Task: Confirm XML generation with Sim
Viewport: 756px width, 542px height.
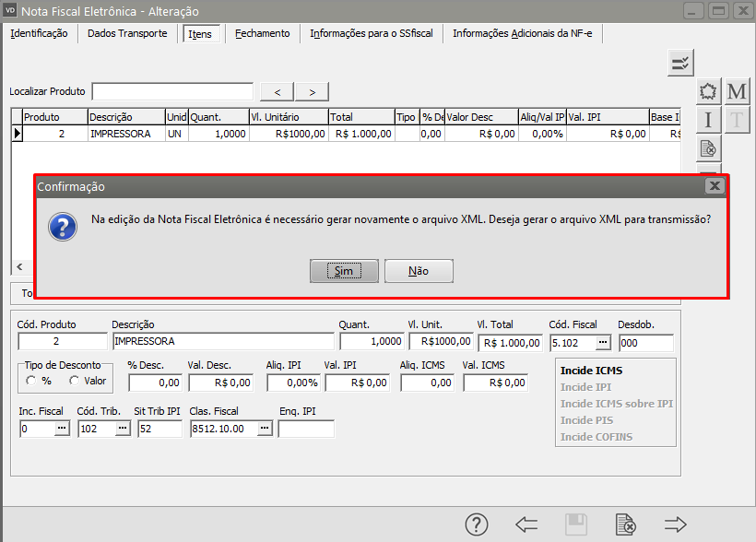Action: pos(344,271)
